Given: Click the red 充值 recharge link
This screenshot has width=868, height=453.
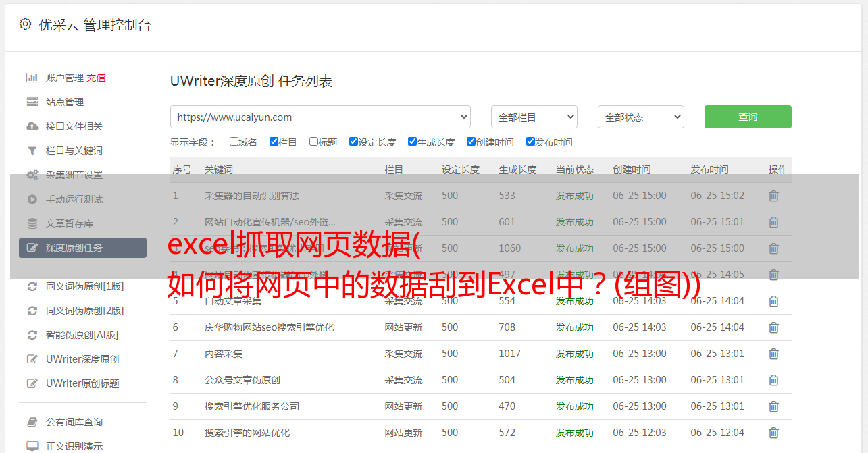Looking at the screenshot, I should [96, 78].
